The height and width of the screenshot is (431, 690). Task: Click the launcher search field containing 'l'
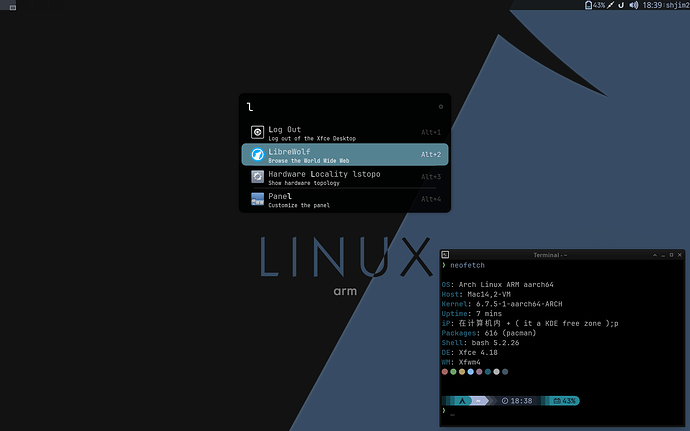(x=341, y=107)
